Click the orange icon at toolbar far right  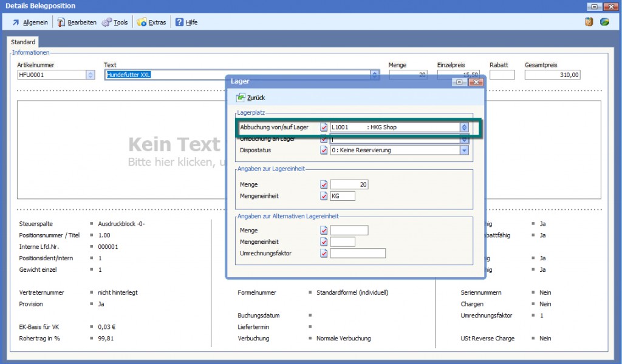tap(589, 22)
